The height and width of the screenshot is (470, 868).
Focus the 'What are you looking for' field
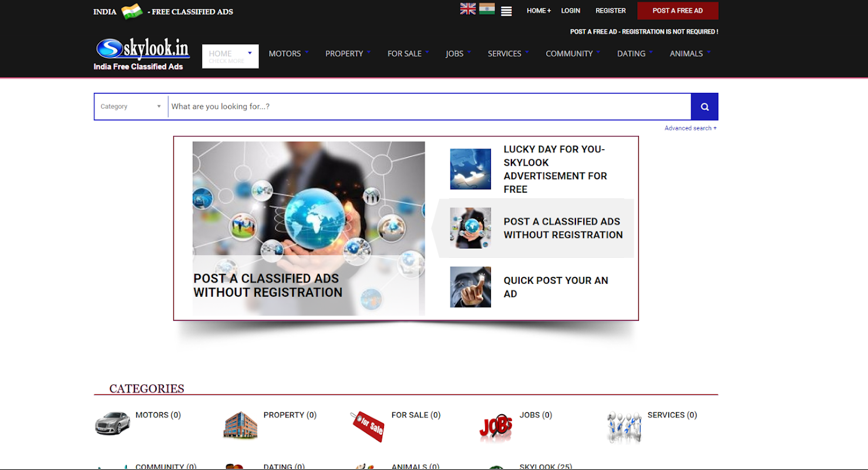pyautogui.click(x=429, y=107)
